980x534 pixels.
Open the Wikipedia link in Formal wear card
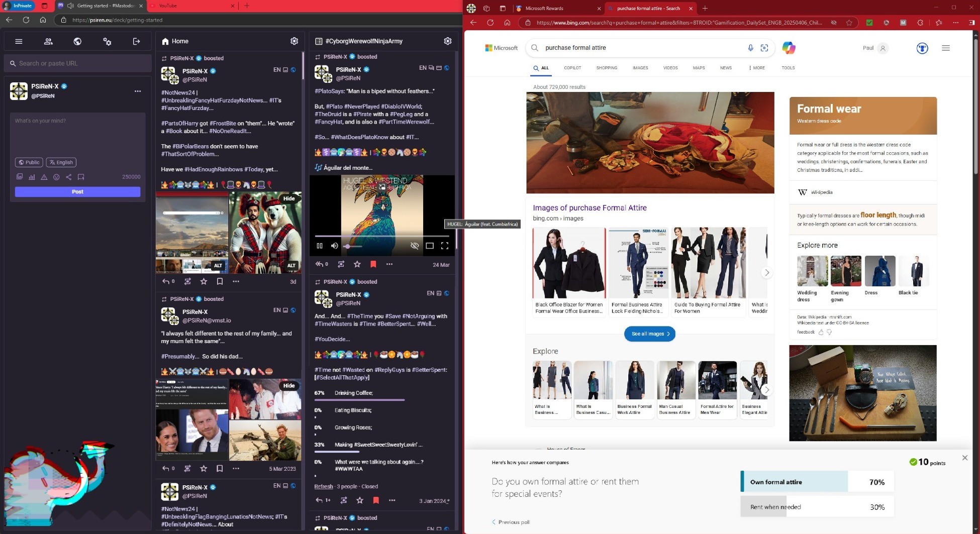(x=822, y=192)
